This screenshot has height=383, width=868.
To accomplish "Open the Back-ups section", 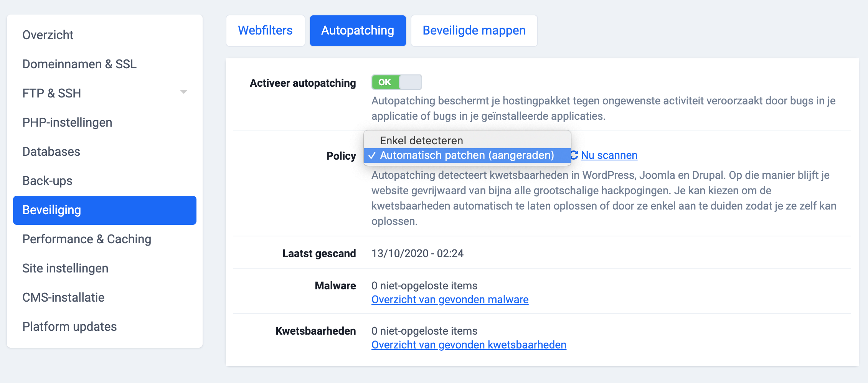I will click(47, 180).
